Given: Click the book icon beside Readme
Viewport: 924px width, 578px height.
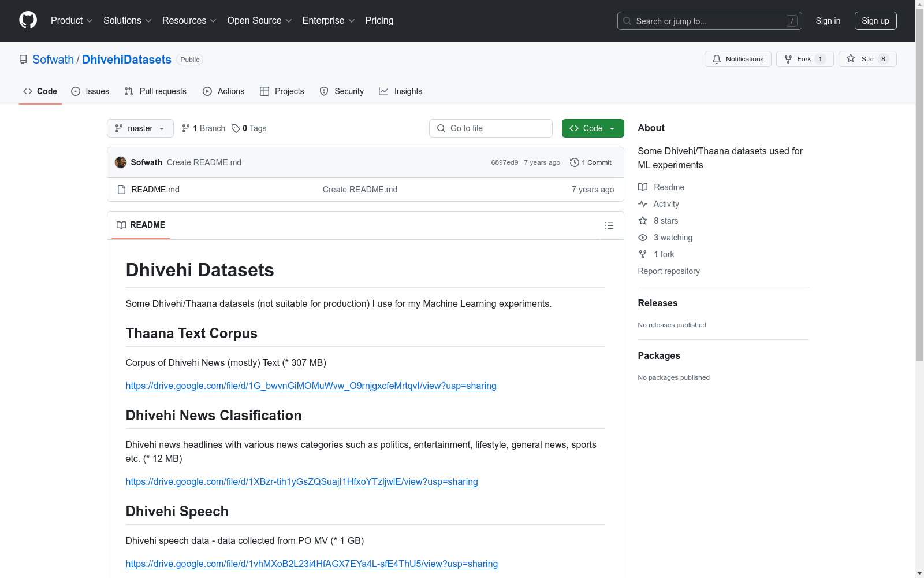Looking at the screenshot, I should (643, 187).
